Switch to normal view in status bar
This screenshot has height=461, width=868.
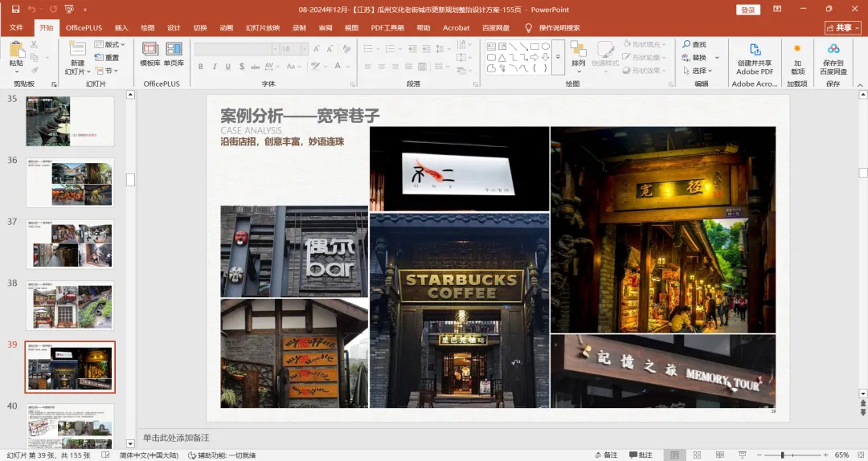677,455
